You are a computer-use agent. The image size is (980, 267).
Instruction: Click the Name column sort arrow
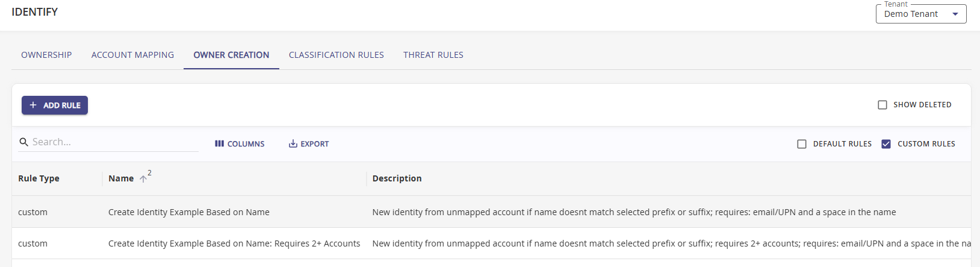pos(143,179)
